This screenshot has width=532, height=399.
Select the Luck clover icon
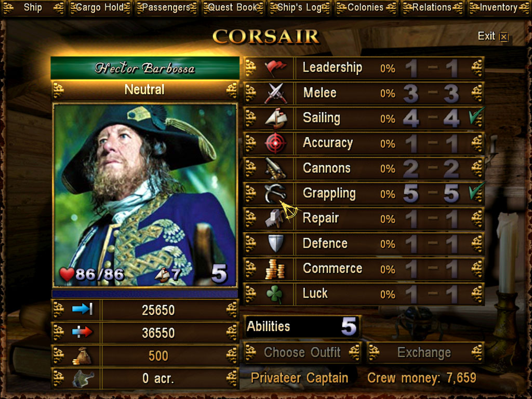tap(274, 294)
